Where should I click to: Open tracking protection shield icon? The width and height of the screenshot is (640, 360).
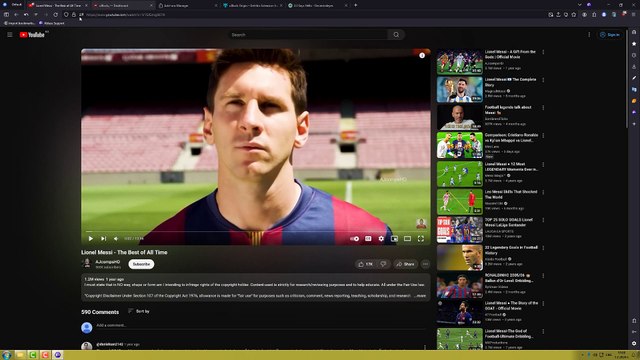(x=66, y=15)
